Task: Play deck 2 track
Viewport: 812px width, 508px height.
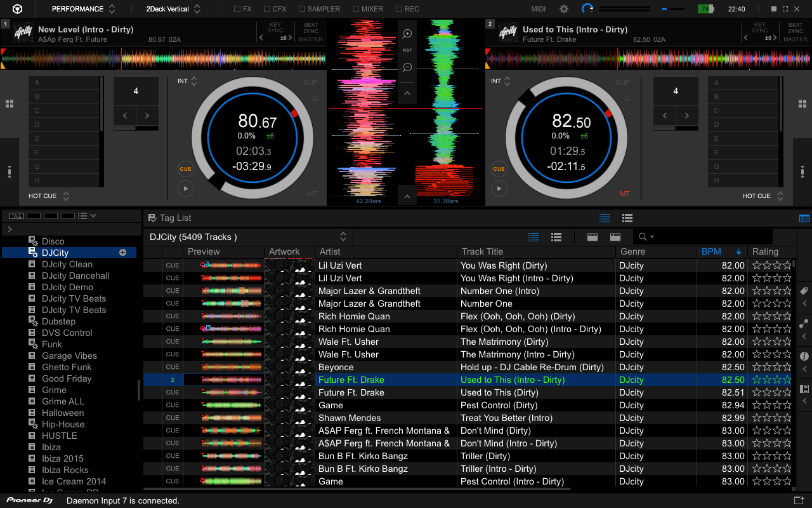Action: click(x=499, y=189)
